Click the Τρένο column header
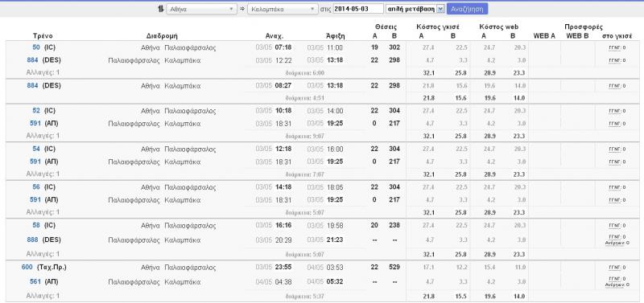Image resolution: width=644 pixels, height=303 pixels. (43, 36)
